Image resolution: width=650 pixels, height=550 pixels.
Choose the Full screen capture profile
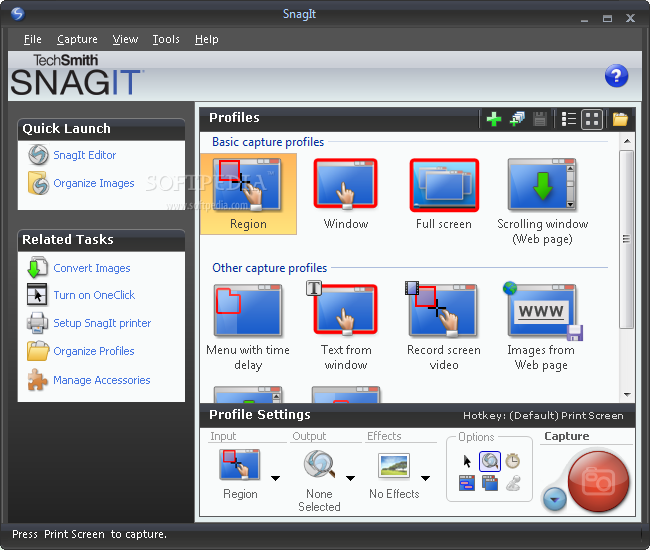[444, 194]
